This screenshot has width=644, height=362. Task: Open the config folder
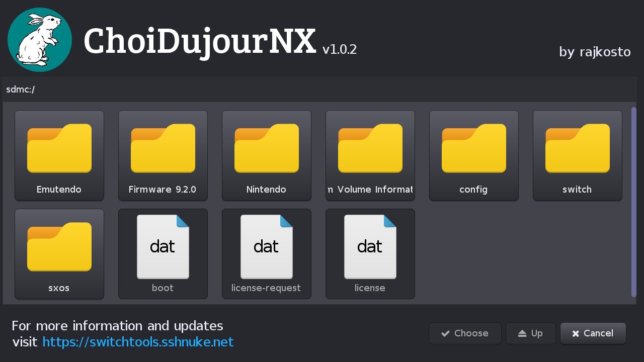474,155
